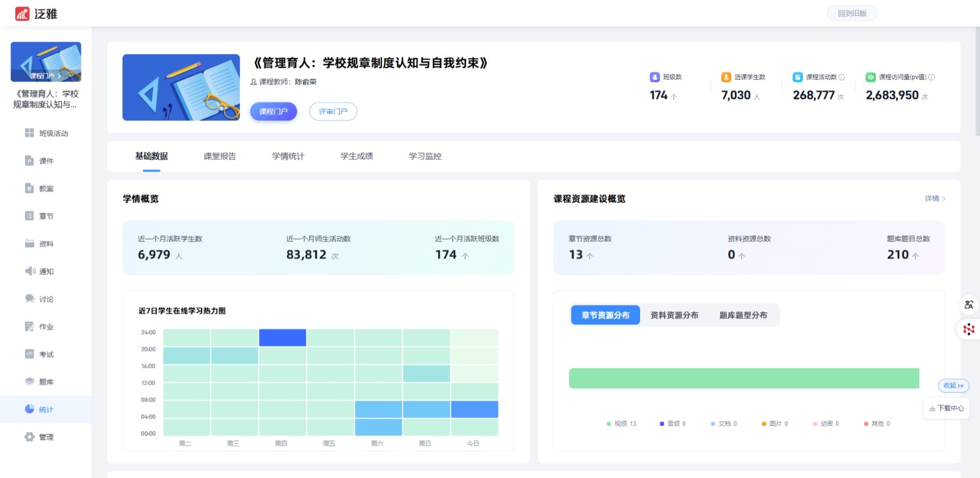The image size is (980, 478).
Task: Collapse the floating panel with 收起
Action: pyautogui.click(x=953, y=385)
